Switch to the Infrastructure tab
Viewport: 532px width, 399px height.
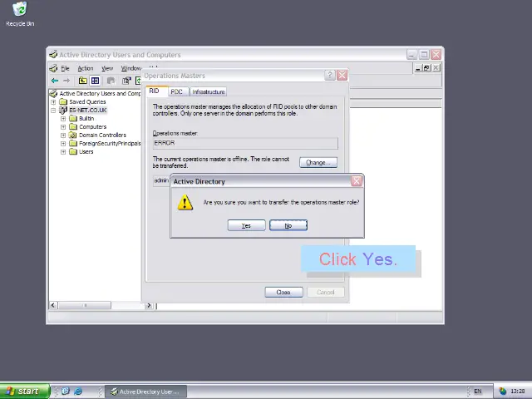pos(209,91)
